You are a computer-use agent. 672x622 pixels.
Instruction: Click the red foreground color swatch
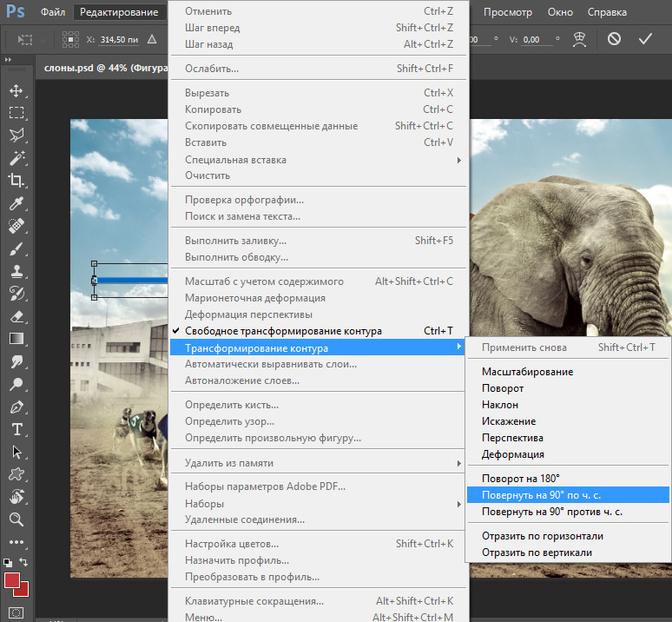click(12, 579)
